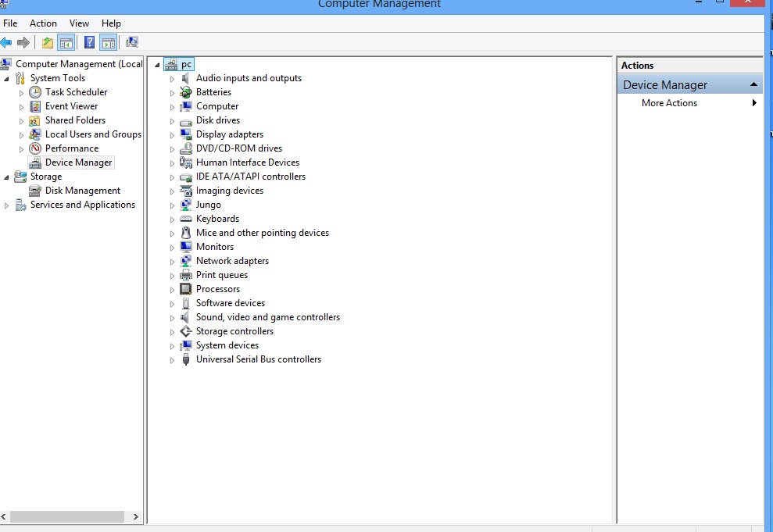Select the Jungo device category
Screen dimensions: 773x532
click(x=209, y=205)
